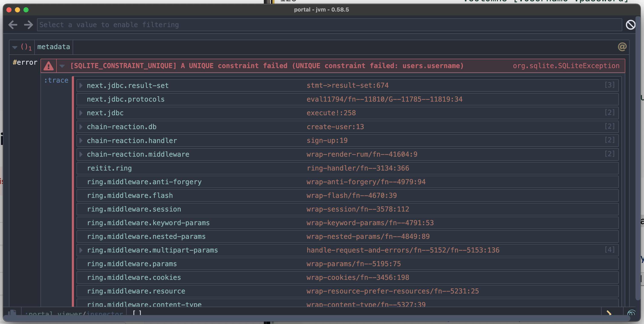
Task: Click the clear filter icon beside search bar
Action: pos(631,25)
